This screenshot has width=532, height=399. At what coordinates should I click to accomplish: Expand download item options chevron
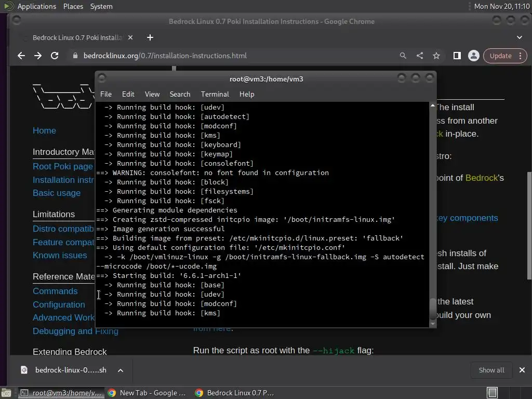121,370
